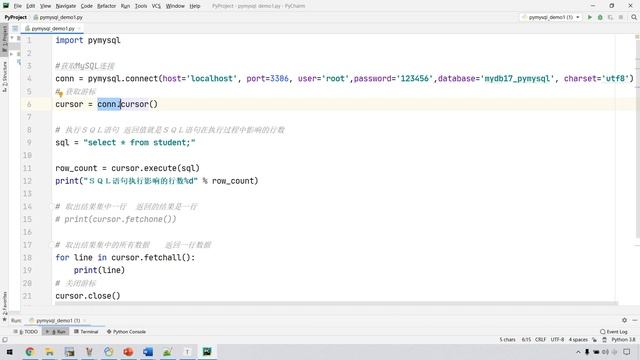Click the '5 chars' selection info in status bar

(507, 340)
